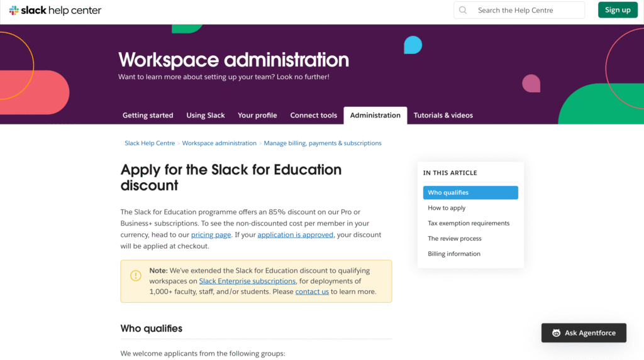Open the pricing page link
Viewport: 644px width, 360px height.
(x=211, y=235)
